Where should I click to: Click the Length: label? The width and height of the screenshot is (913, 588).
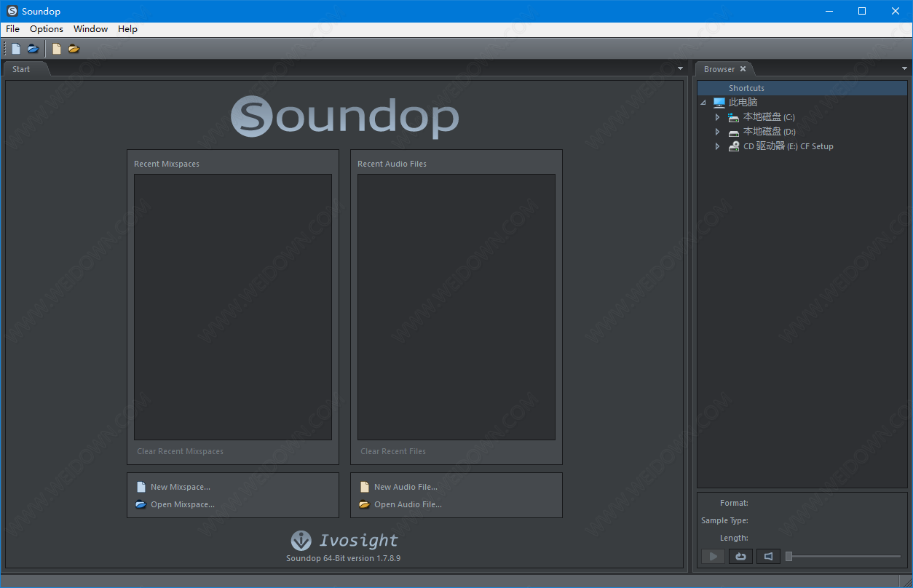[x=734, y=538]
